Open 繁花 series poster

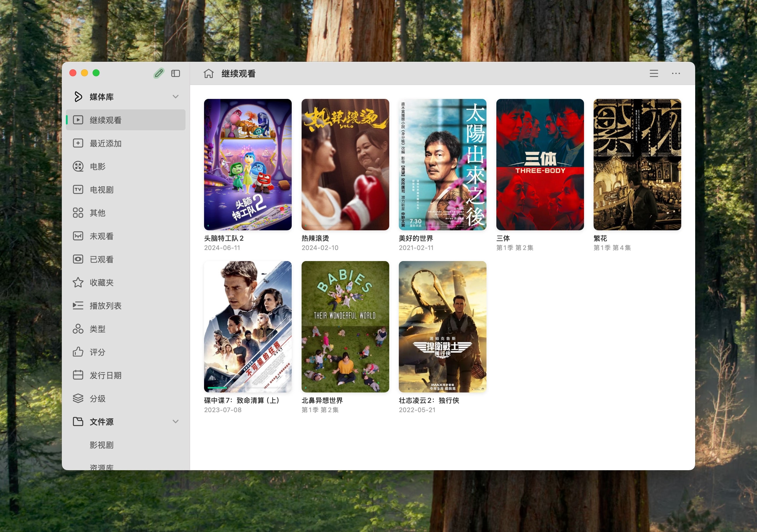coord(637,164)
